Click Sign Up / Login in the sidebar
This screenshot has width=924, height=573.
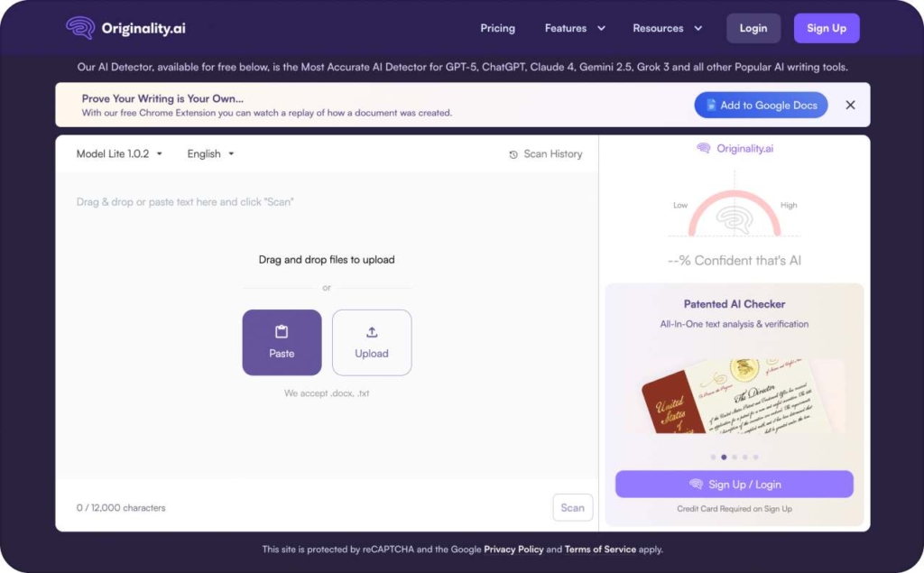[734, 484]
